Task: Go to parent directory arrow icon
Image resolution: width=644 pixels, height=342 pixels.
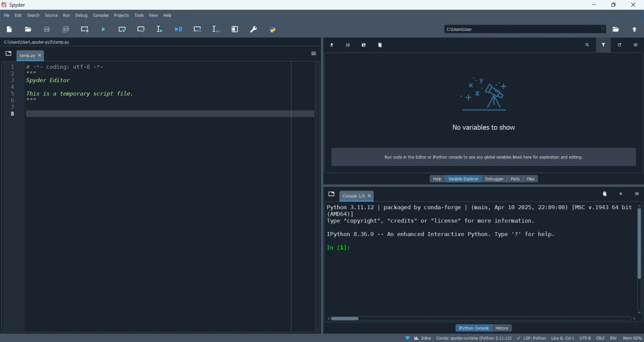Action: pos(634,29)
